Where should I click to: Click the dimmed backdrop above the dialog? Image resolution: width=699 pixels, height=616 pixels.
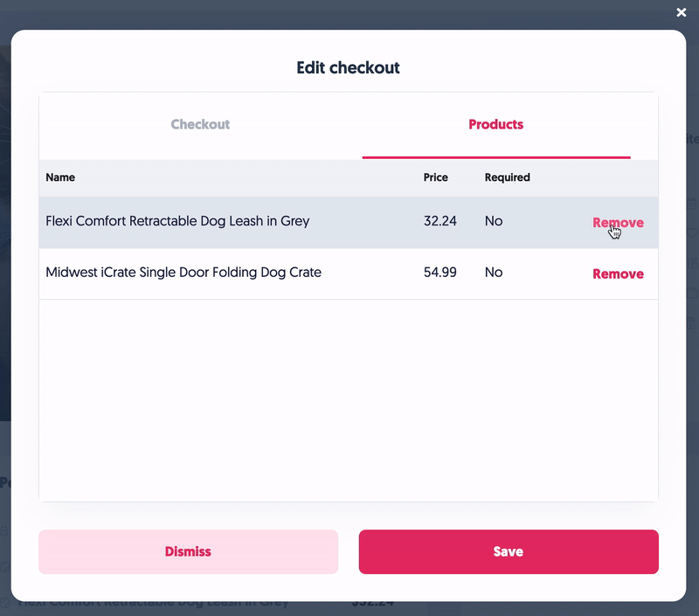click(x=349, y=13)
